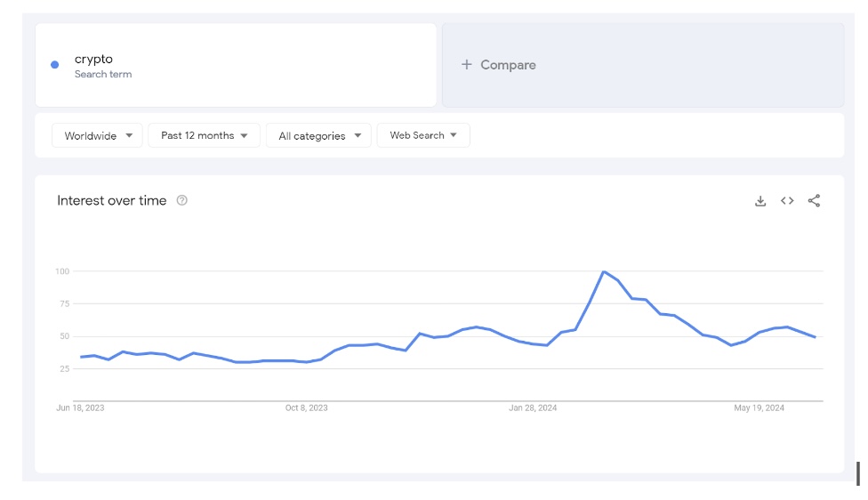Image resolution: width=868 pixels, height=500 pixels.
Task: Open the Web Search type dropdown
Action: click(x=423, y=135)
